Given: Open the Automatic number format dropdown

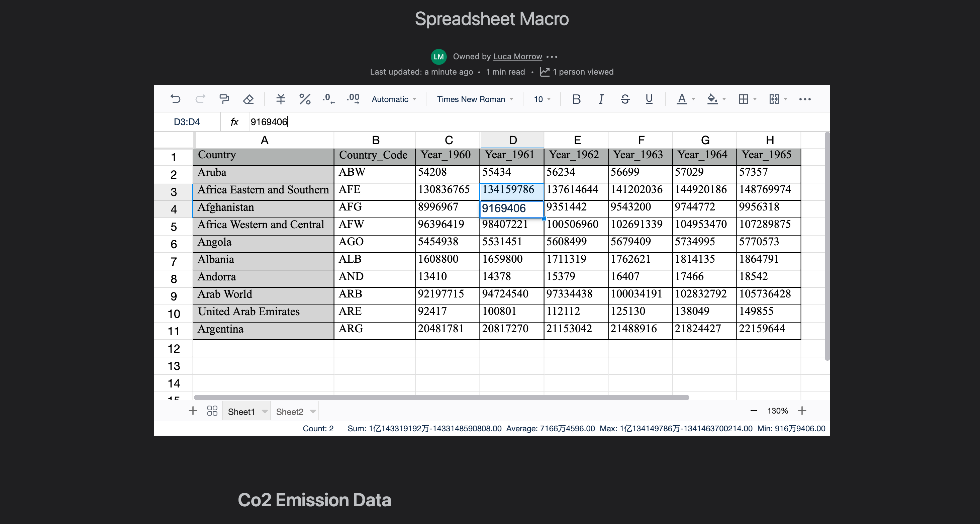Looking at the screenshot, I should [x=393, y=99].
